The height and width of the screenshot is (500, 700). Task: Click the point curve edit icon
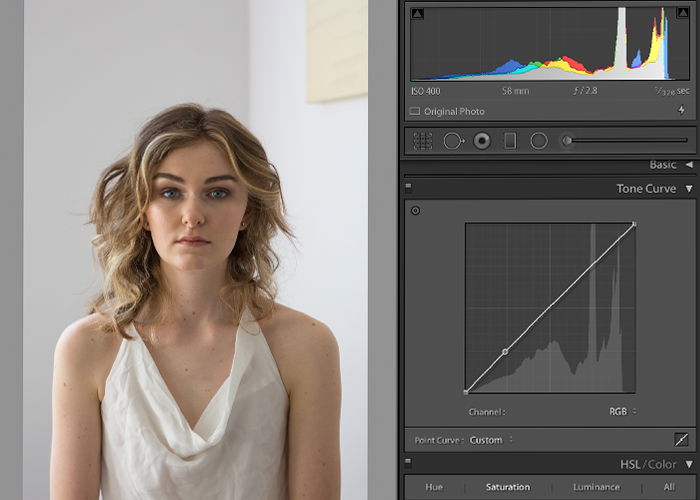[681, 439]
